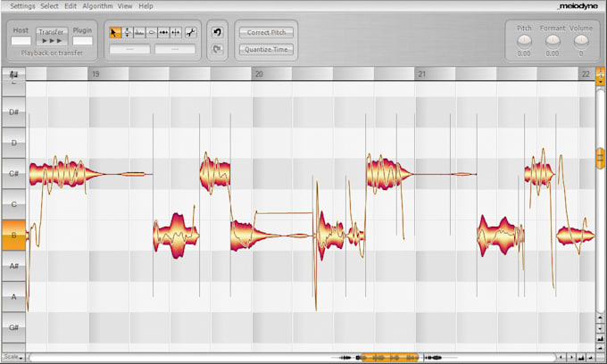607x364 pixels.
Task: Click horizontal zoom-out icon
Action: 590,358
